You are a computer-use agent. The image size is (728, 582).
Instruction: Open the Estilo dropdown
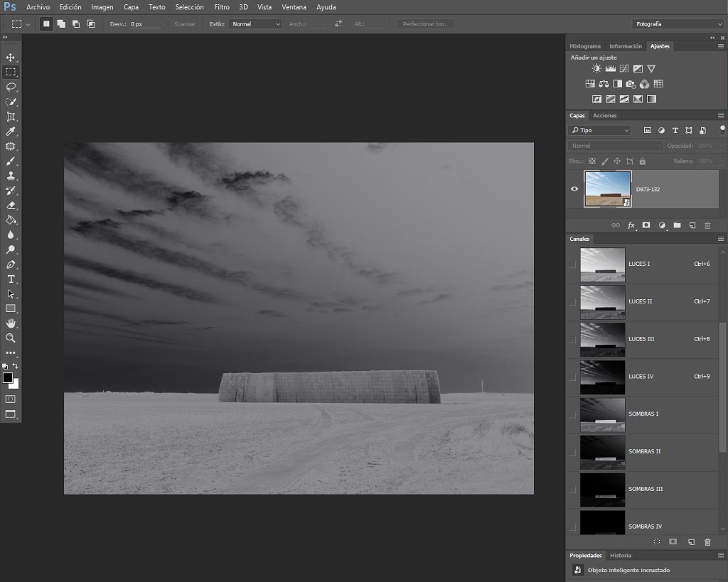coord(256,24)
